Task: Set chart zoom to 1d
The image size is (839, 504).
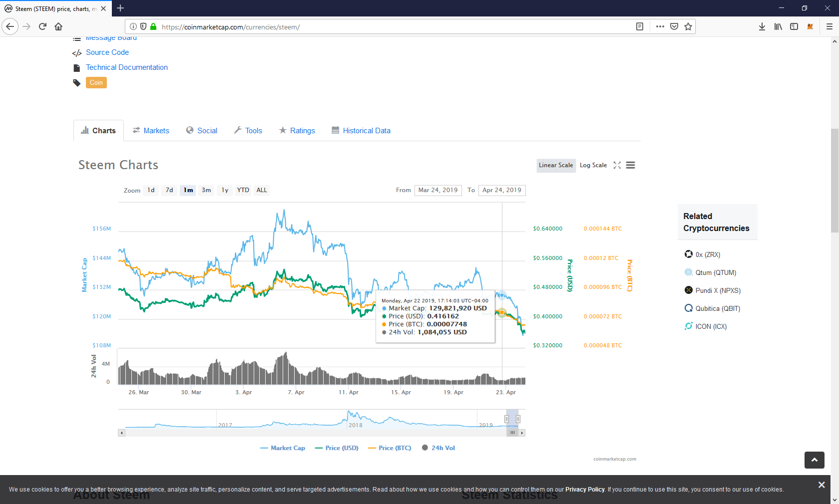Action: point(151,190)
